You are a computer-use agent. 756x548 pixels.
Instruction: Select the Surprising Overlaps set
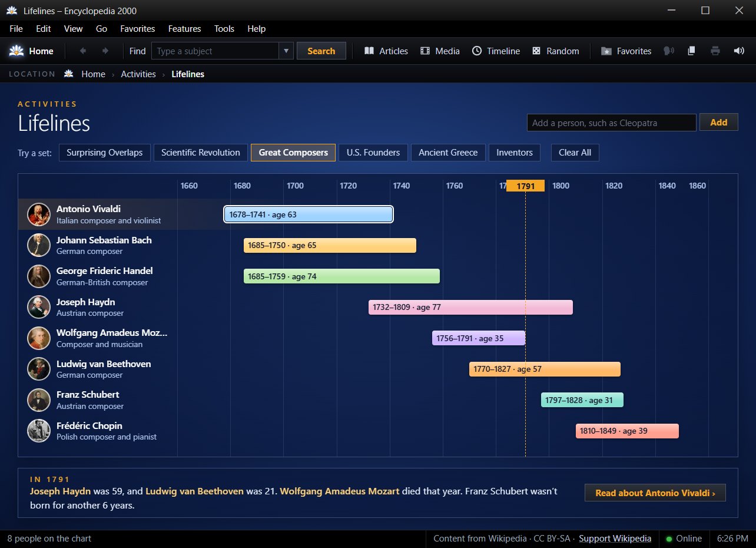click(105, 153)
